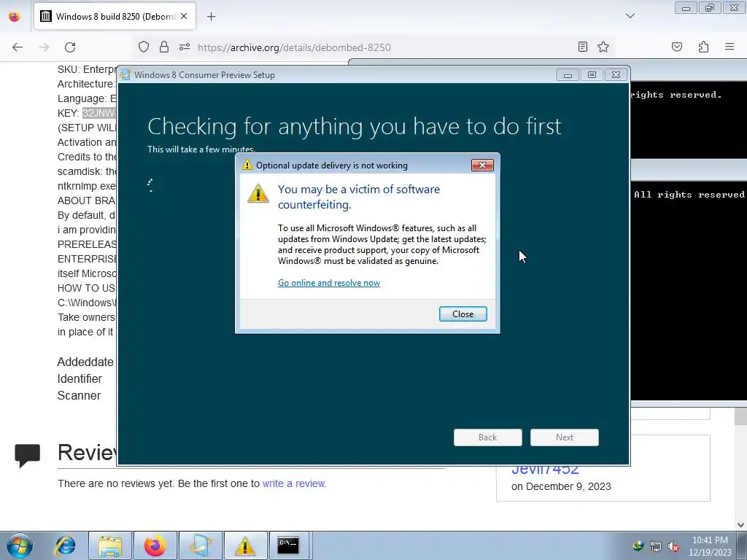
Task: Go forward one page in Firefox
Action: (x=44, y=47)
